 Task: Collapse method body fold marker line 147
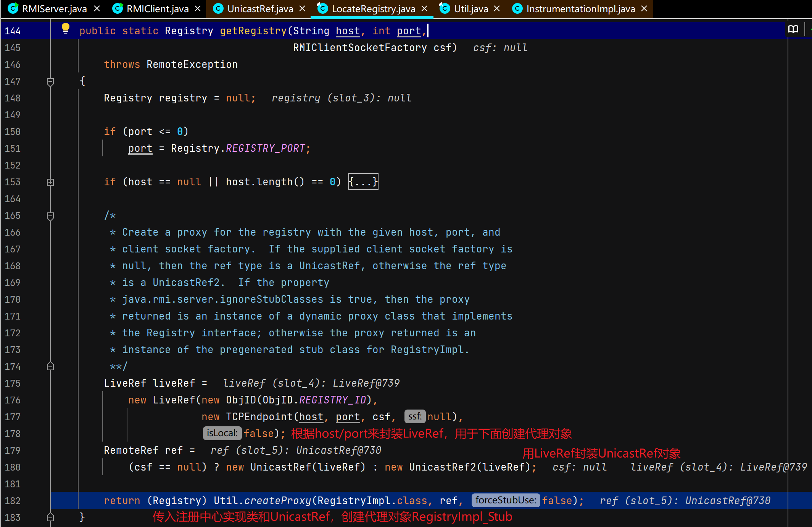coord(50,82)
